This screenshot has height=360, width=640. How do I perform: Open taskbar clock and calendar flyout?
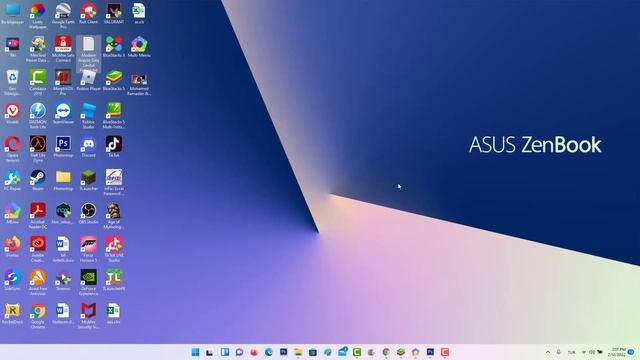pyautogui.click(x=616, y=352)
